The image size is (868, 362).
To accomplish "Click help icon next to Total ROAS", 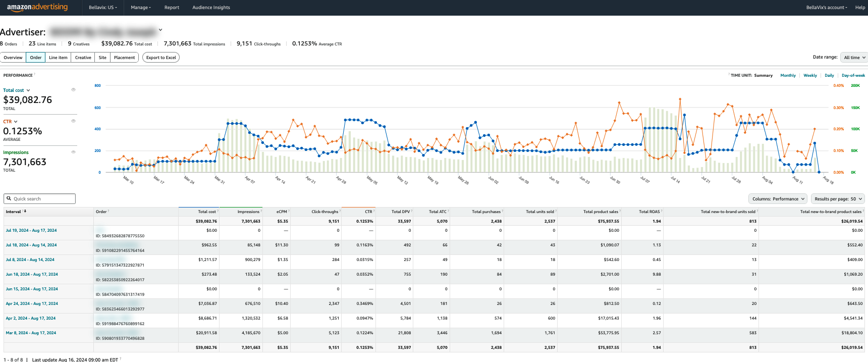I will 662,211.
